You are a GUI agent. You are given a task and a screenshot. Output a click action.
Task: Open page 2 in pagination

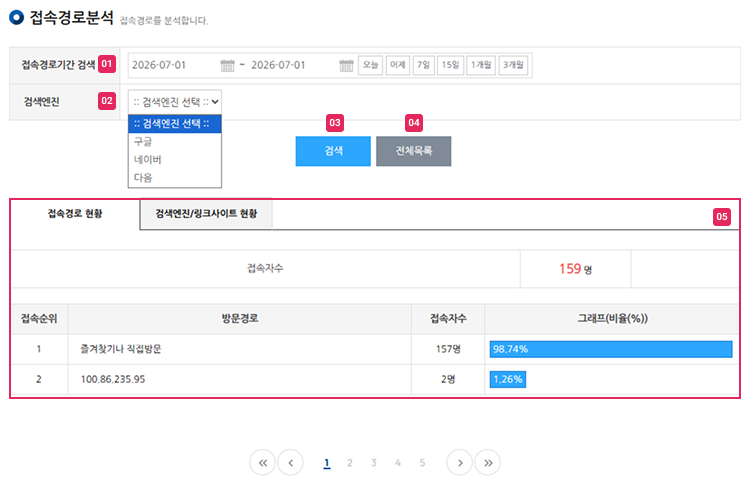click(350, 463)
